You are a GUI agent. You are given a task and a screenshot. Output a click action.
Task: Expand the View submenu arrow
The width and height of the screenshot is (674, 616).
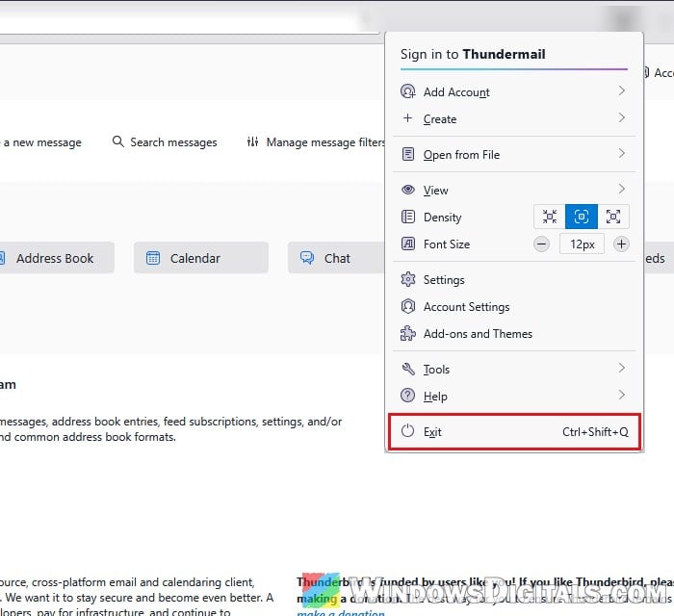622,189
